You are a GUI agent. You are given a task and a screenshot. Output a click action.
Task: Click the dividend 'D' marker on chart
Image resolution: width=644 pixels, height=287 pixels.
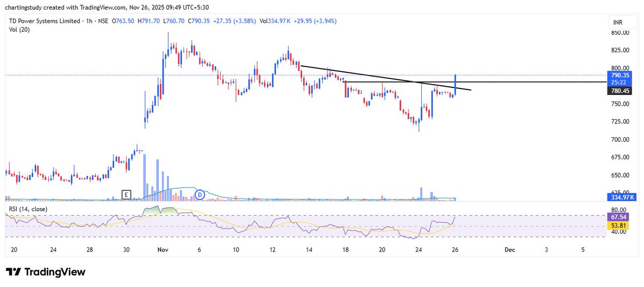[200, 195]
